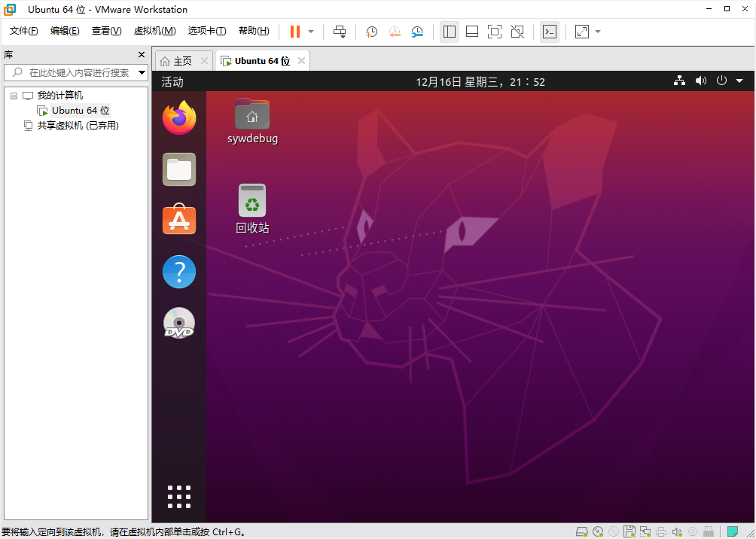Click the greyed camera device status icon

pos(692,531)
